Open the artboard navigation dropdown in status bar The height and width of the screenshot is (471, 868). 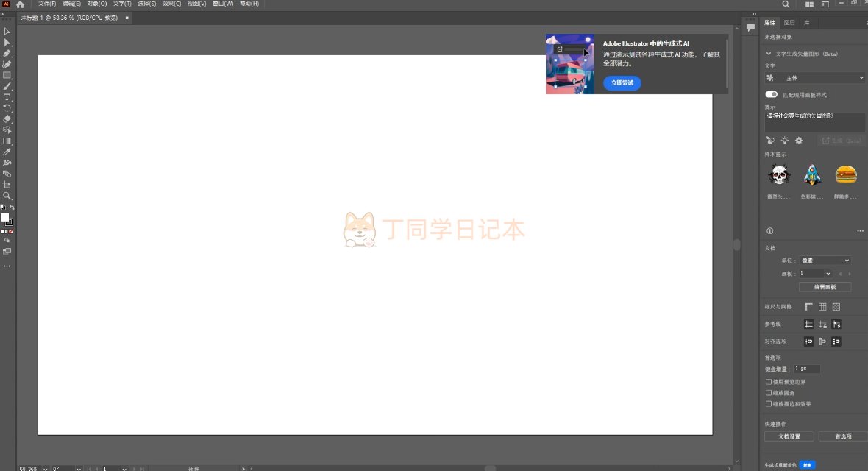point(124,469)
